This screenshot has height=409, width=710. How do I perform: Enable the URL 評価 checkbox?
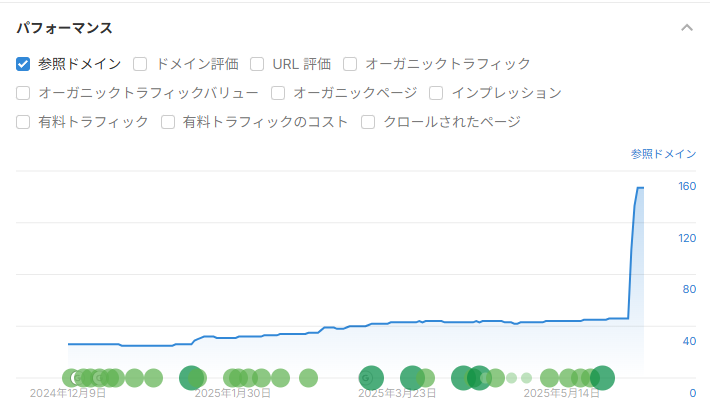pos(257,64)
